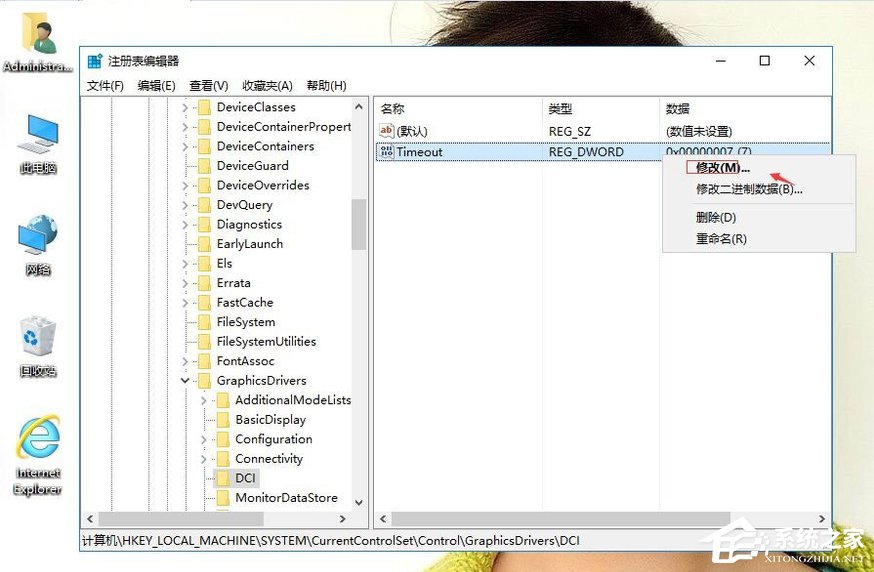Choose 修改(M)... from context menu
Image resolution: width=874 pixels, height=572 pixels.
click(x=722, y=167)
